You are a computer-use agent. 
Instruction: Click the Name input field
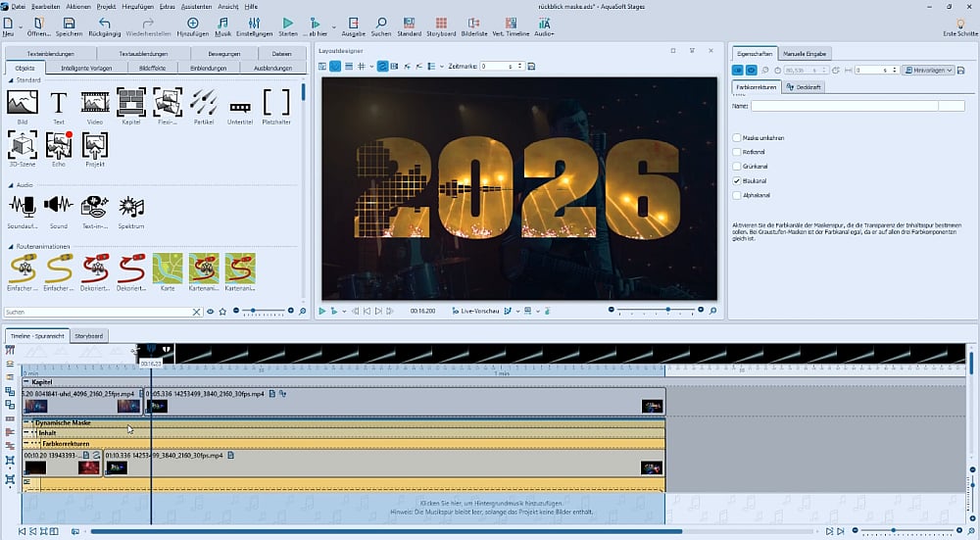pos(843,106)
